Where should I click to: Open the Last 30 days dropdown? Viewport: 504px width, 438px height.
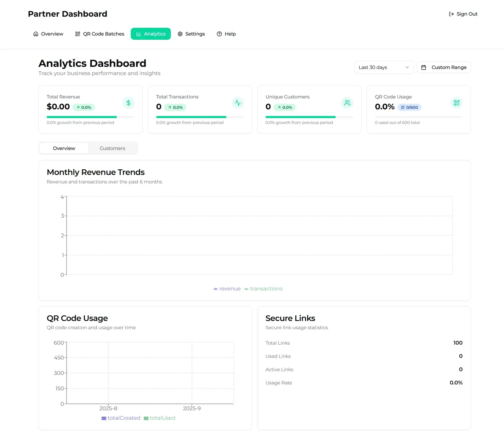tap(384, 67)
